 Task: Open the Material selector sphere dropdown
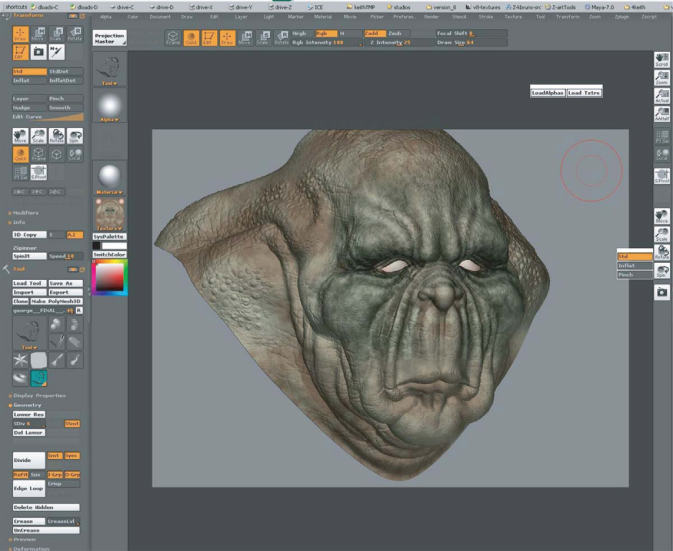coord(109,178)
